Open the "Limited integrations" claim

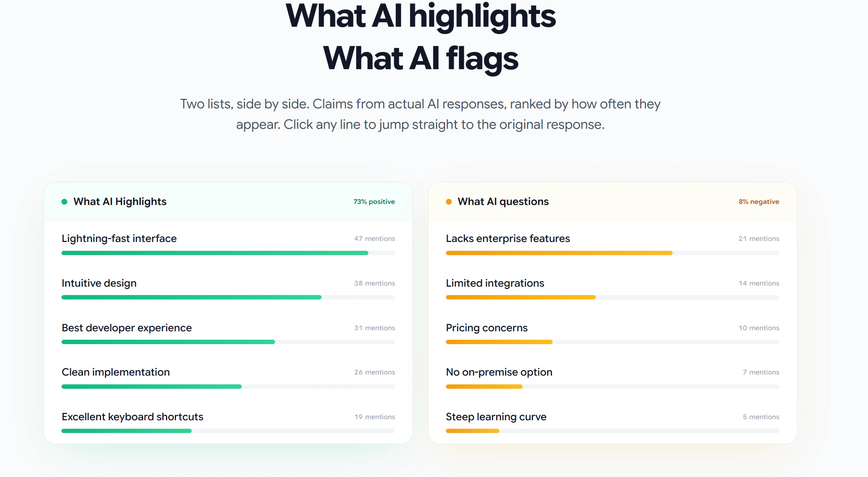[x=495, y=283]
